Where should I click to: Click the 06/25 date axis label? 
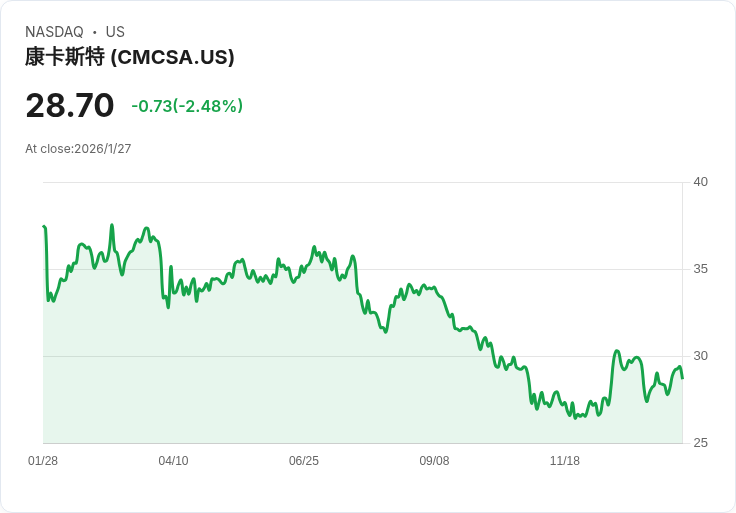[x=304, y=461]
